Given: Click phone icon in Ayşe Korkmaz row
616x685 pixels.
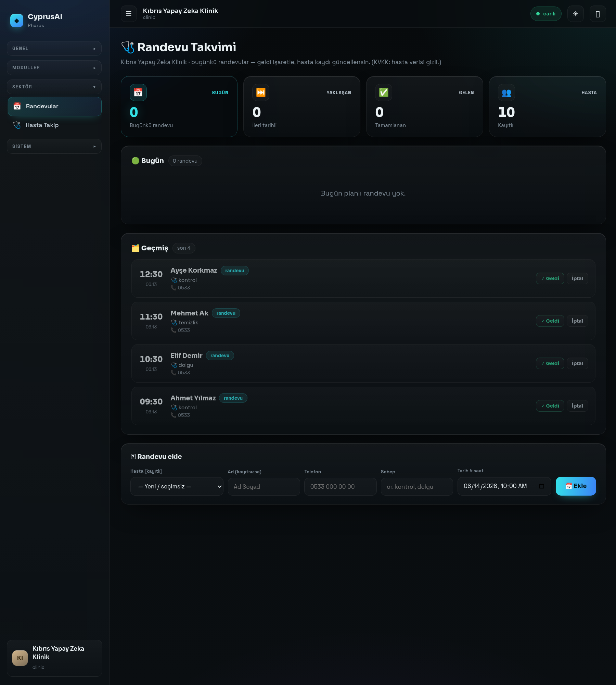Looking at the screenshot, I should point(174,288).
